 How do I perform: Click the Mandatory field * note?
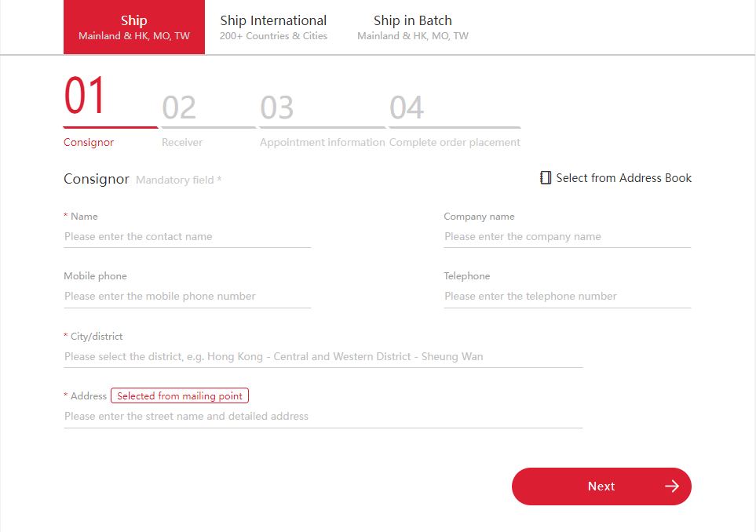click(x=179, y=180)
